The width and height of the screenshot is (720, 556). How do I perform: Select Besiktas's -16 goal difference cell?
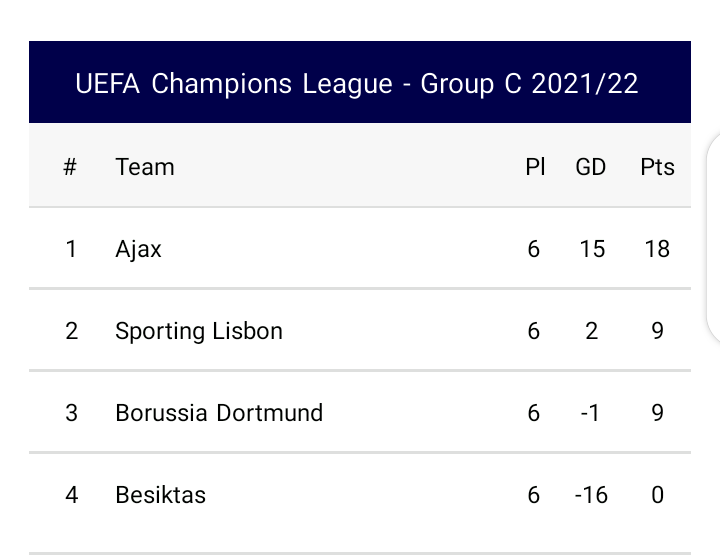tap(591, 495)
